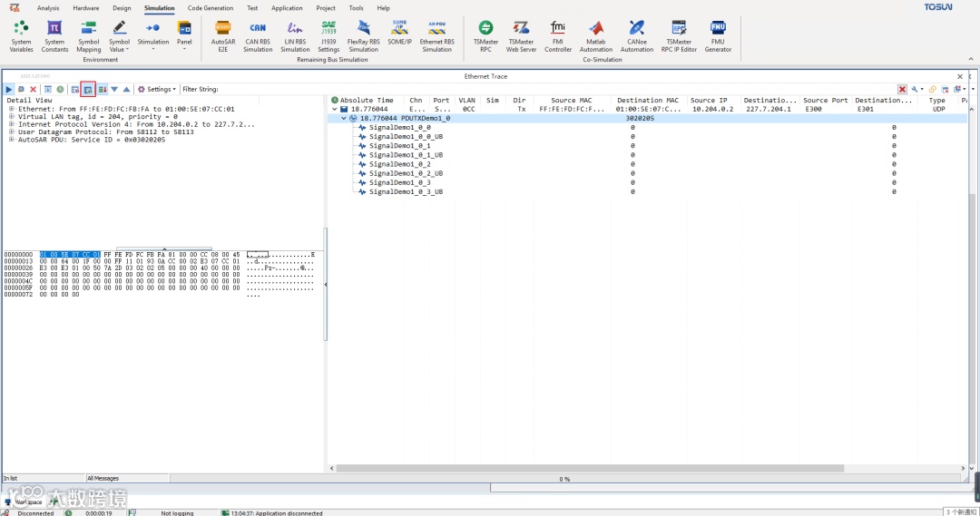Open System Variables in the ribbon
Screen dimensions: 980x516
tap(21, 36)
